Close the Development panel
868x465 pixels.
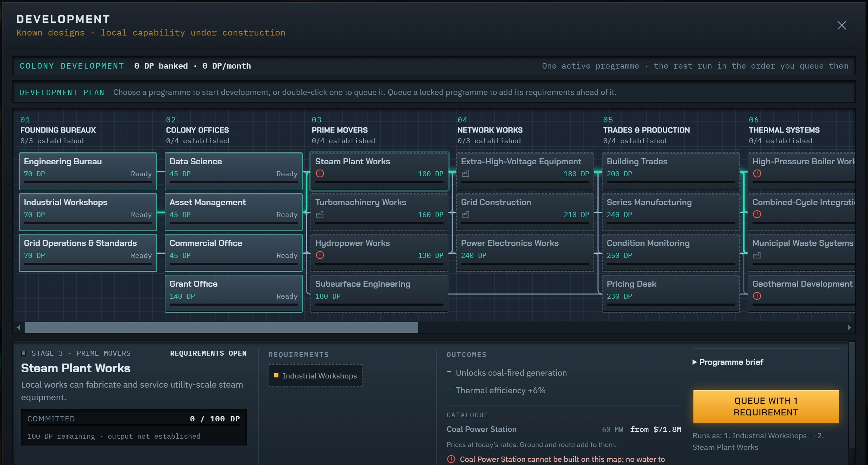(842, 25)
